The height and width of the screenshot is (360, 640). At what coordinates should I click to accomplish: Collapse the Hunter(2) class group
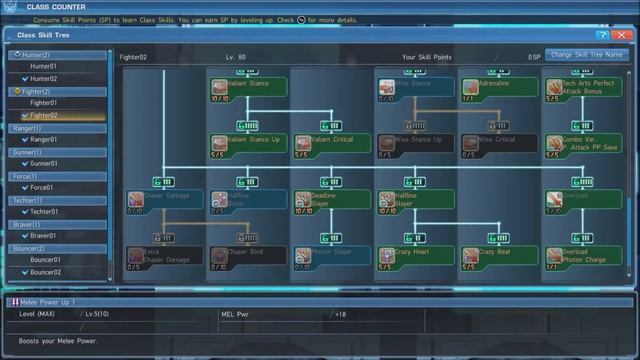(x=58, y=55)
